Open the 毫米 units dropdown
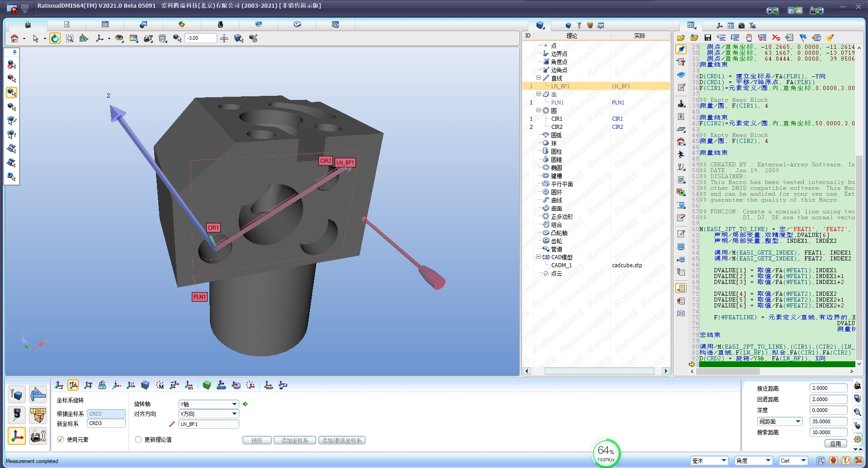The width and height of the screenshot is (868, 468). (709, 461)
